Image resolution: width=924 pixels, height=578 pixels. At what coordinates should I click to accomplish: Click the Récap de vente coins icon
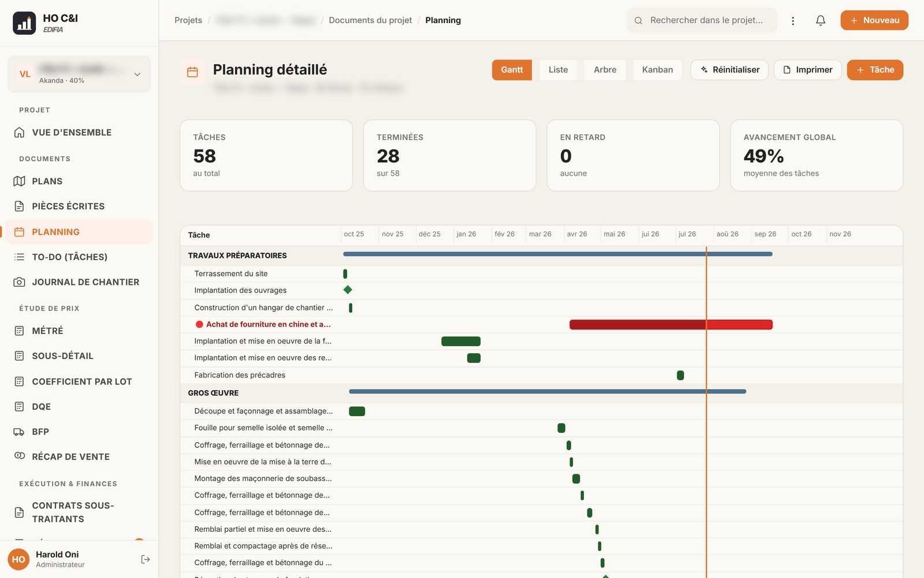19,456
